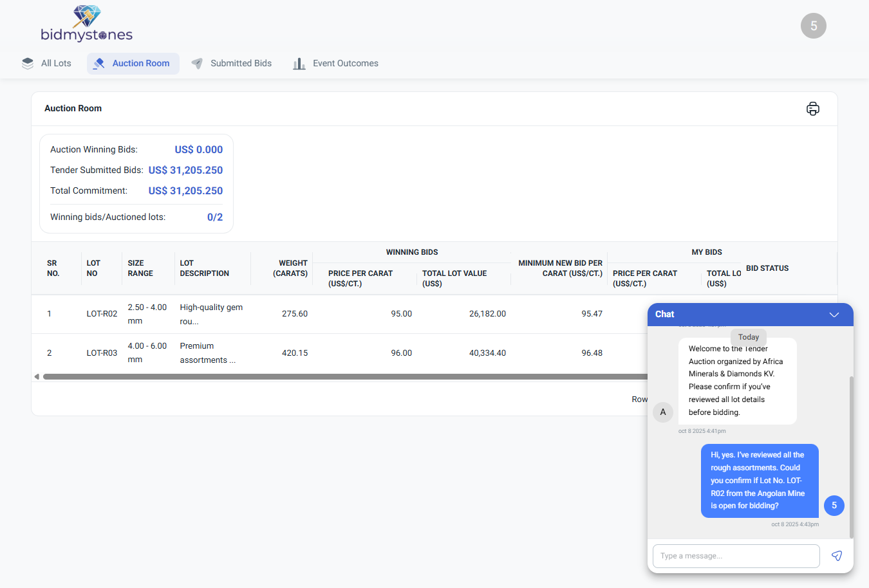
Task: Click the Auction Room panel heading
Action: pyautogui.click(x=73, y=109)
